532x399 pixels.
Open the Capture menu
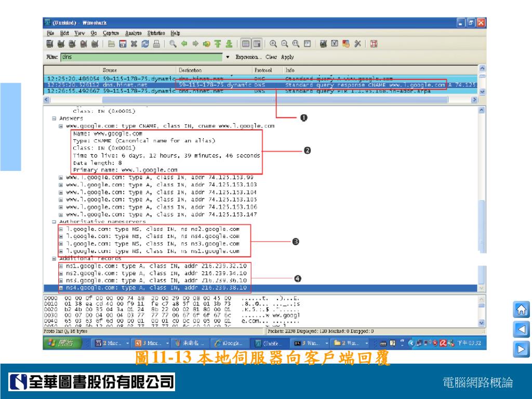111,33
